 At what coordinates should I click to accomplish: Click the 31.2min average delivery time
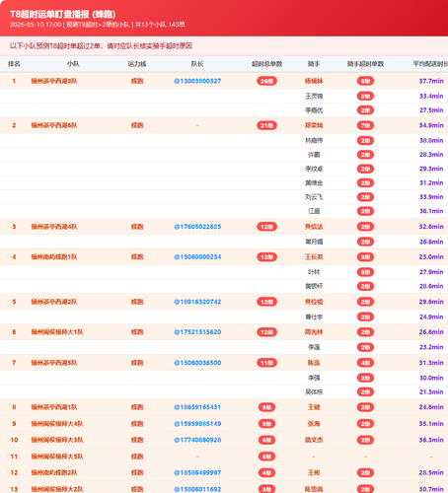click(x=431, y=182)
